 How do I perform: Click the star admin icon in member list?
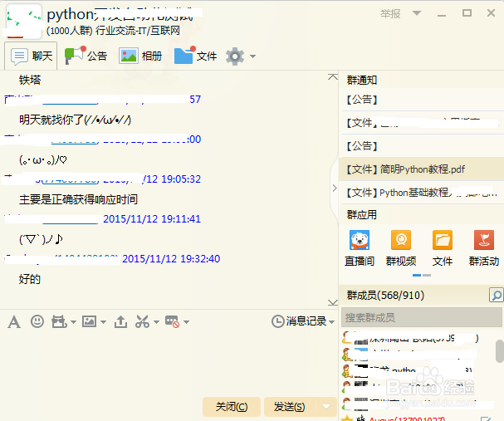click(347, 419)
